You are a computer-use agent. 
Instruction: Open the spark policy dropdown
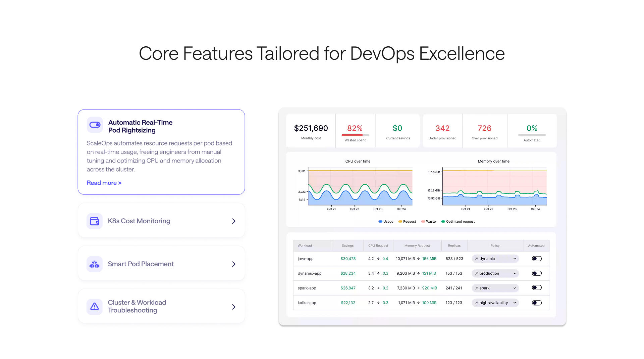pyautogui.click(x=495, y=288)
